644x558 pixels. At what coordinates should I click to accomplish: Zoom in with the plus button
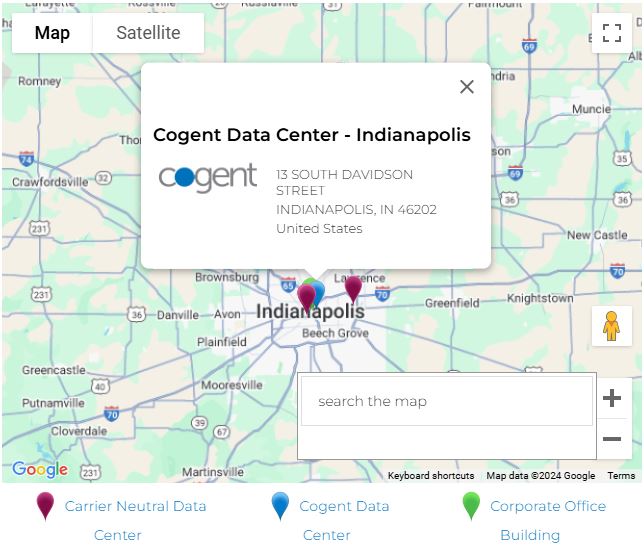point(612,398)
